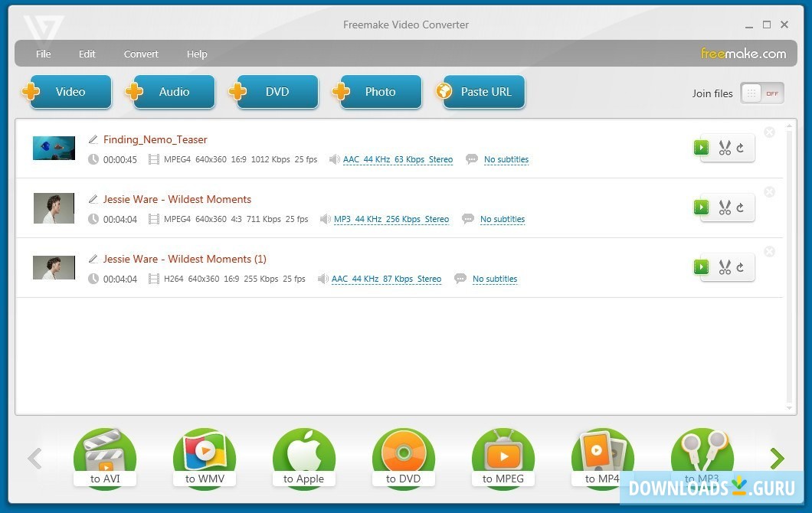Image resolution: width=812 pixels, height=513 pixels.
Task: Click H264 640x360 16:9 255 Kbps info
Action: 234,279
